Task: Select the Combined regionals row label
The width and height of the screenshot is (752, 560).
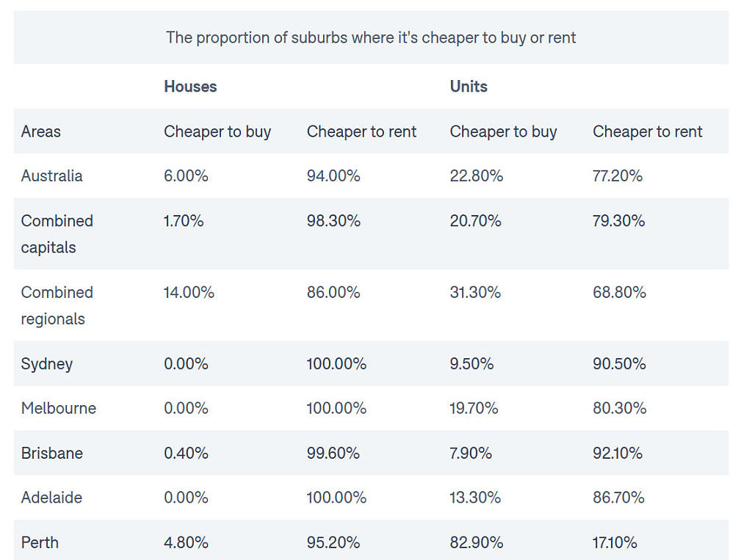Action: (x=57, y=305)
